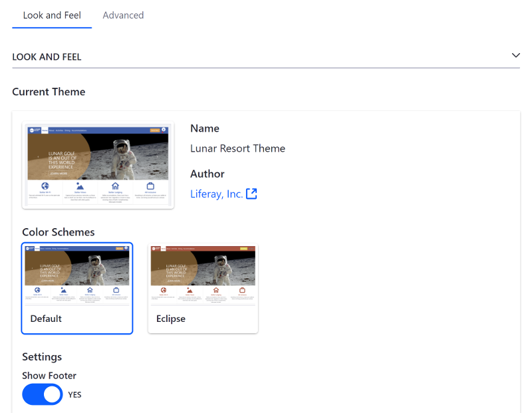
Task: Collapse the LOOK AND FEEL section chevron
Action: pos(515,55)
